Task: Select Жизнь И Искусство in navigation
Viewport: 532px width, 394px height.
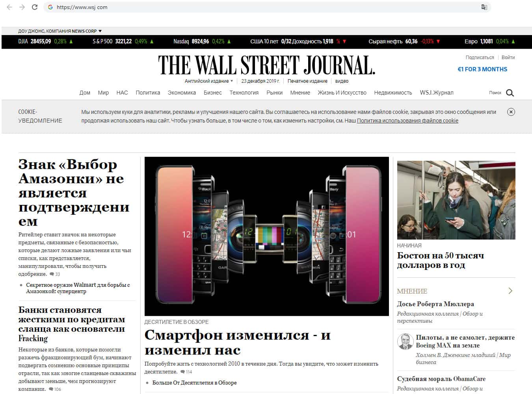Action: 342,93
